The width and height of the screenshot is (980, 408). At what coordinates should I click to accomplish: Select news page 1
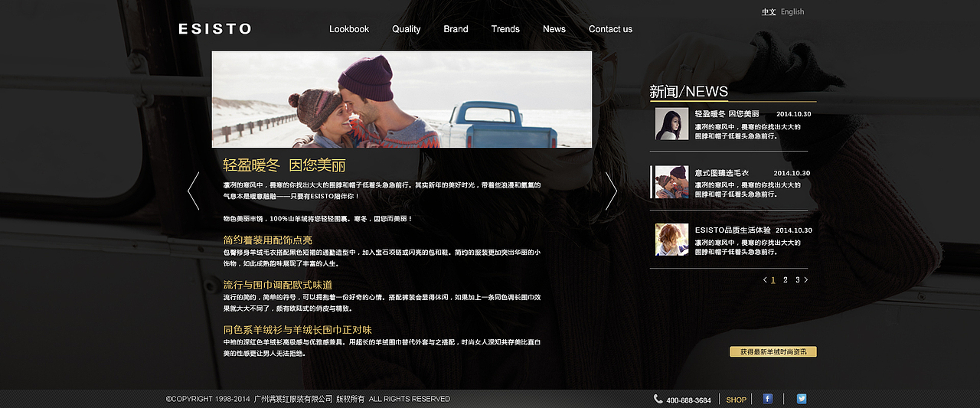point(773,280)
